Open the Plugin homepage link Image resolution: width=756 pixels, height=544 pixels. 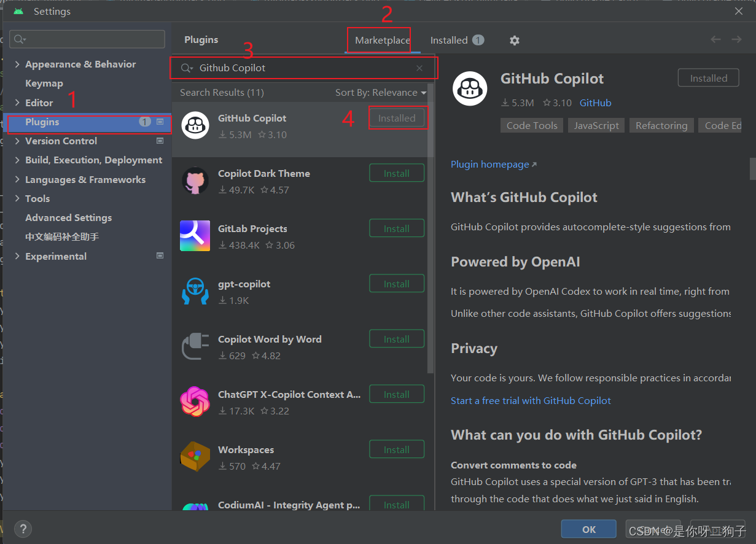(489, 164)
